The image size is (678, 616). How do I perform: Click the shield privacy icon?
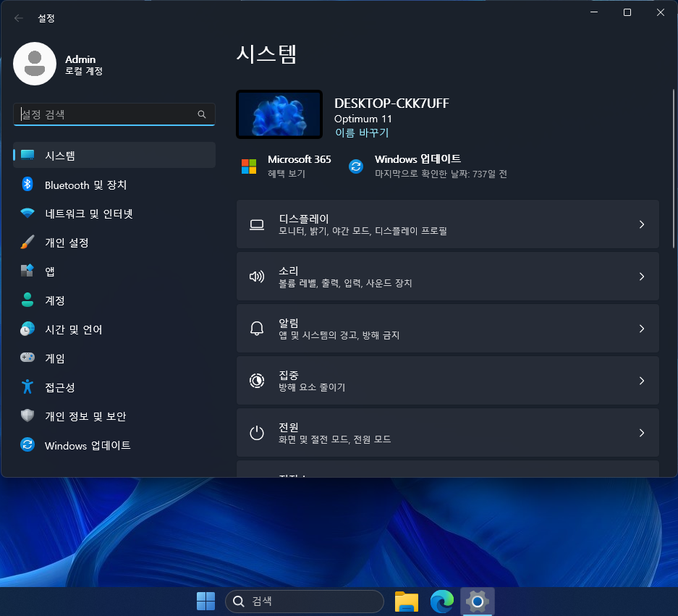27,415
